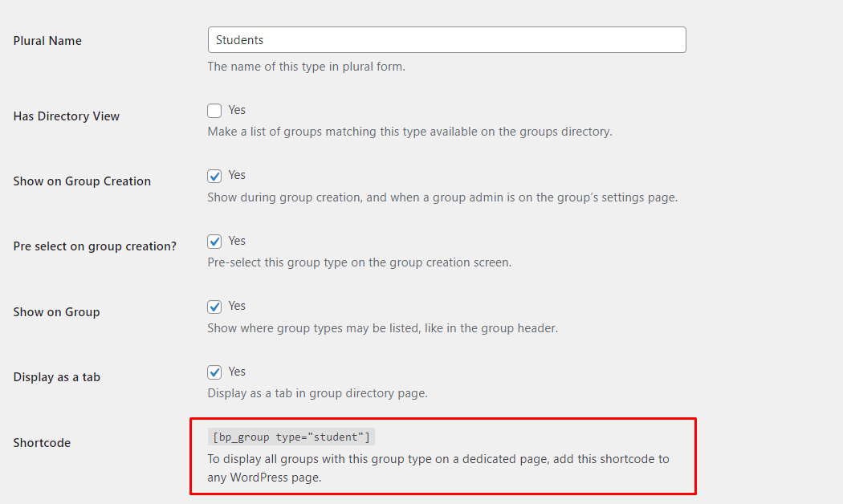Click the Pre select on group creation label
The image size is (843, 504).
tap(95, 246)
